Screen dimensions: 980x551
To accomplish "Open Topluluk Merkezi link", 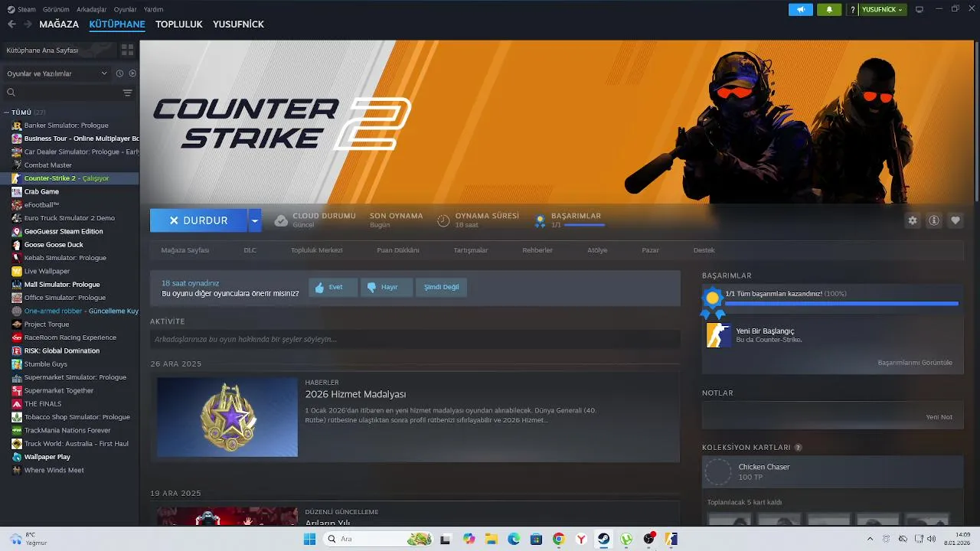I will click(316, 250).
